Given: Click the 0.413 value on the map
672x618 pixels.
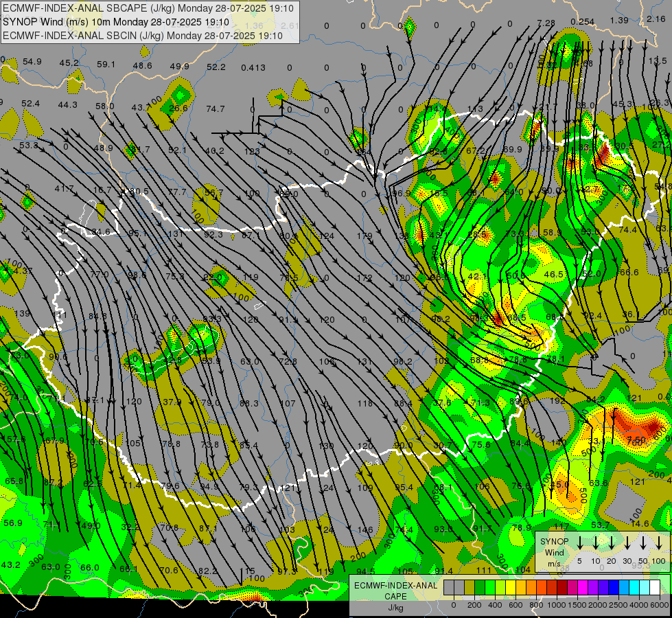Looking at the screenshot, I should click(x=253, y=67).
